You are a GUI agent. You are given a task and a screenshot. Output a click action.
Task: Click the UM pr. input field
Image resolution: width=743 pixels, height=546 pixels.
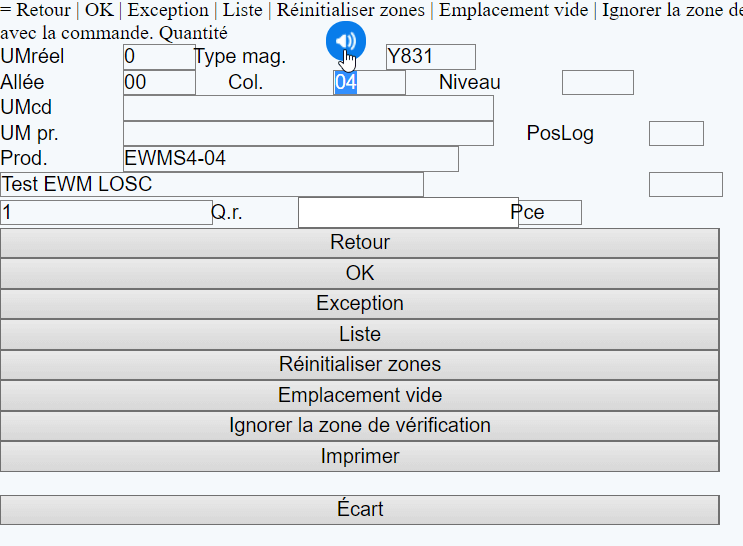coord(308,133)
